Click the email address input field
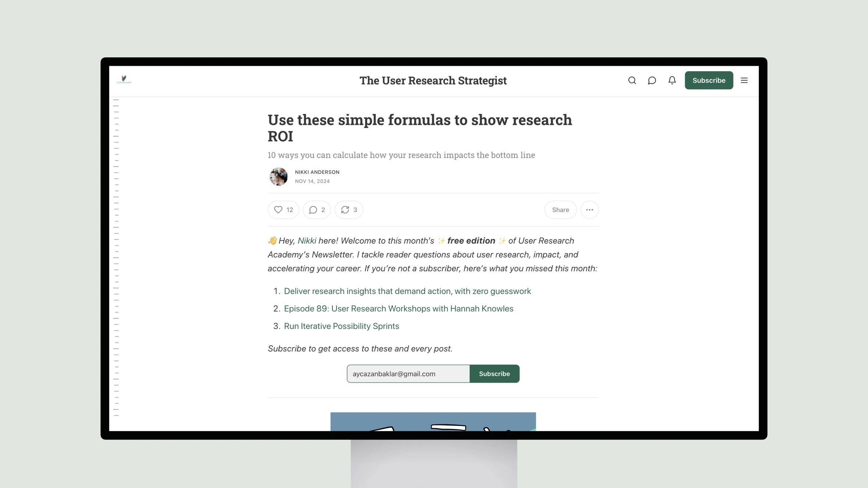The width and height of the screenshot is (868, 488). click(x=408, y=374)
